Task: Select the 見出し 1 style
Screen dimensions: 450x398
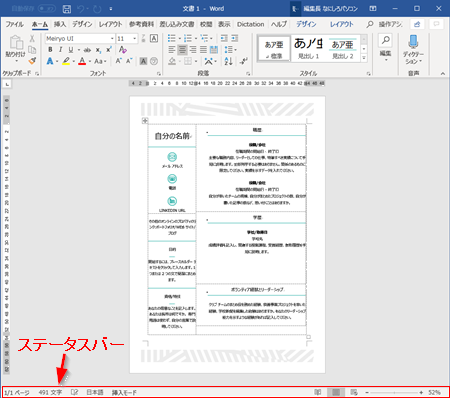Action: coord(308,49)
